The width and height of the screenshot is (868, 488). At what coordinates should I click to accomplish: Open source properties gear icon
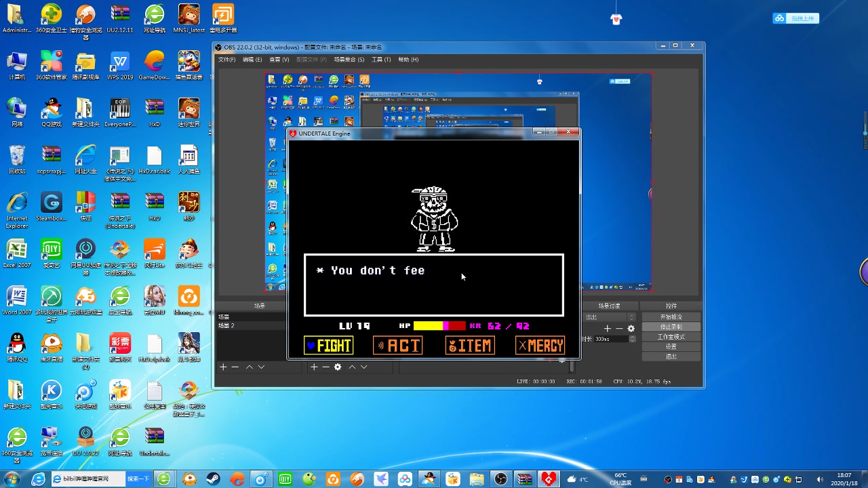(338, 367)
